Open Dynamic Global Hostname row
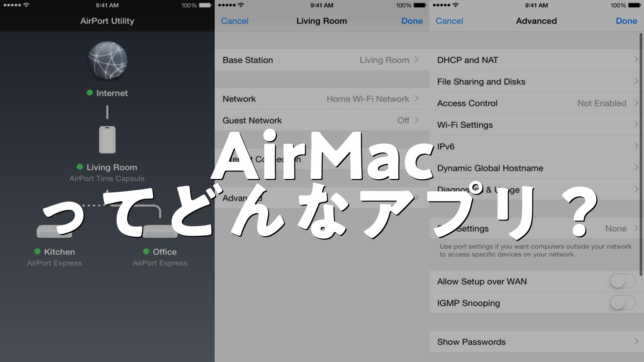 coord(537,168)
